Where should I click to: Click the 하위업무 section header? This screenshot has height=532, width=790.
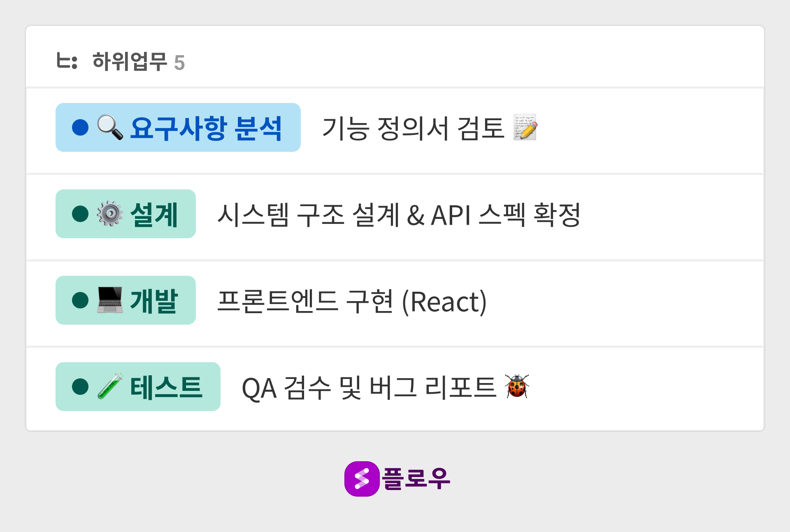(x=129, y=62)
